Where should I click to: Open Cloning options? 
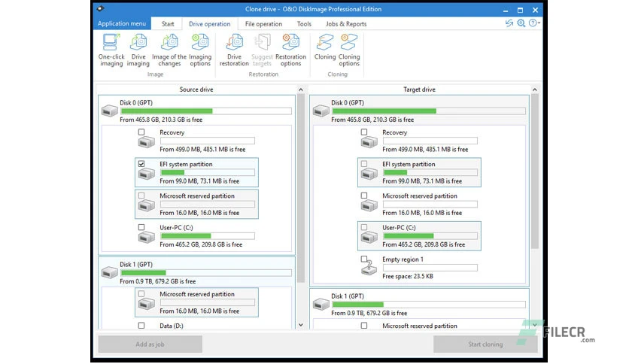(349, 50)
